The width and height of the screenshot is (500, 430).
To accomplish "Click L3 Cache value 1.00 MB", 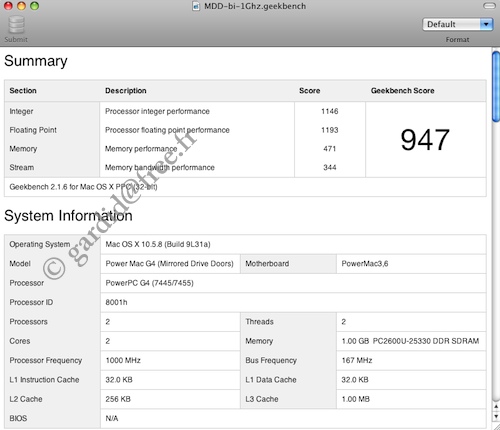I will click(x=356, y=399).
